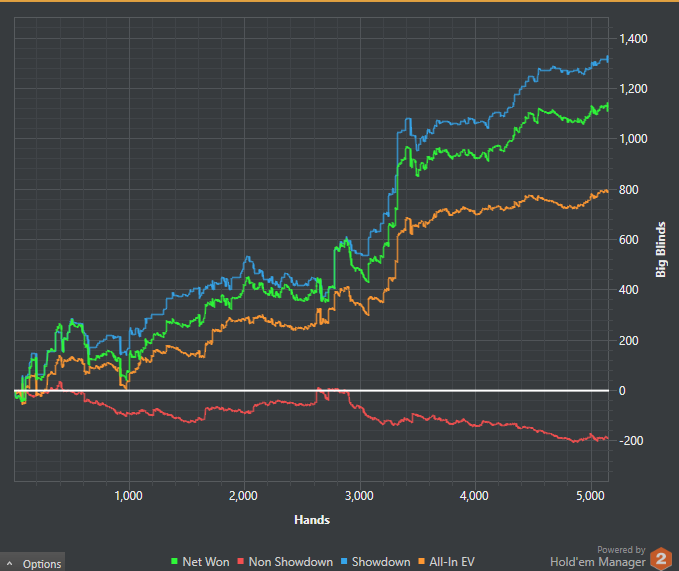Click the blue Showdown legend swatch

344,561
